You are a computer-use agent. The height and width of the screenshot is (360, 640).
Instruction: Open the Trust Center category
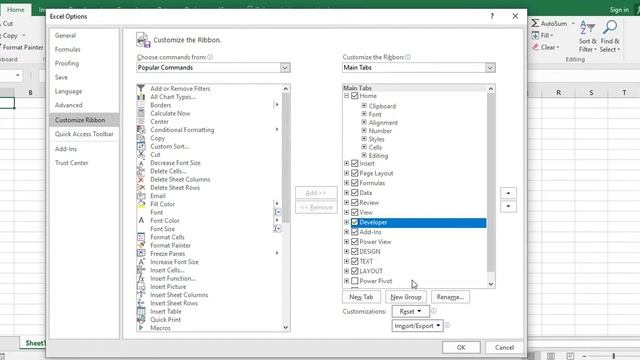(x=71, y=162)
